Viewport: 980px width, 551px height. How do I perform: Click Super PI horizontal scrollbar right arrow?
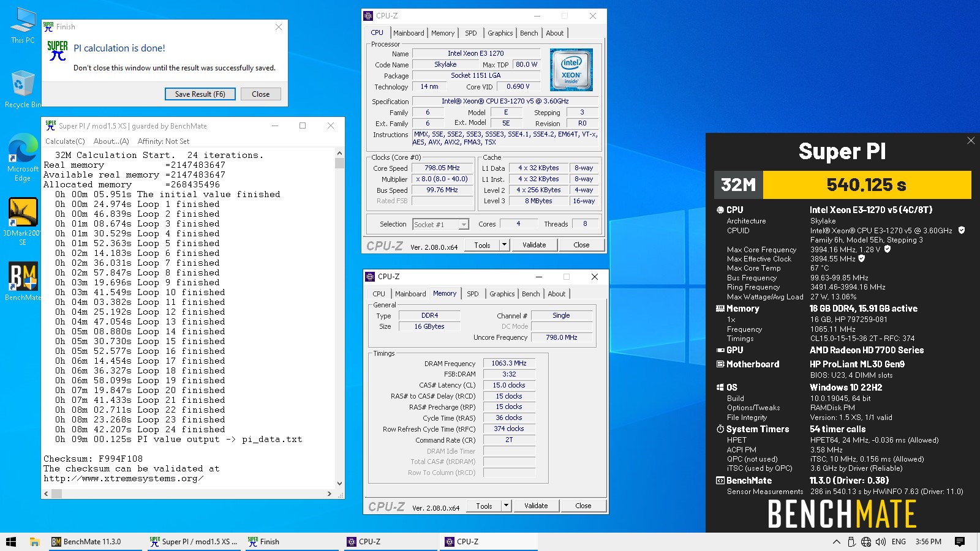[330, 493]
